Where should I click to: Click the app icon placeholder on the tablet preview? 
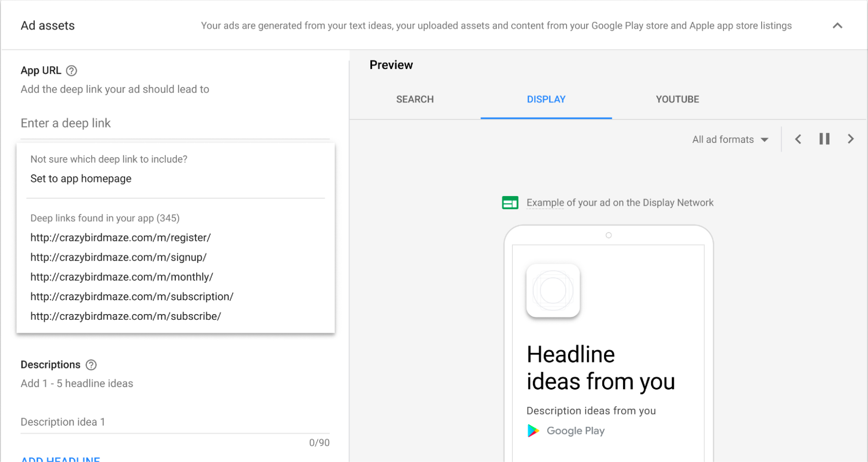(x=553, y=291)
